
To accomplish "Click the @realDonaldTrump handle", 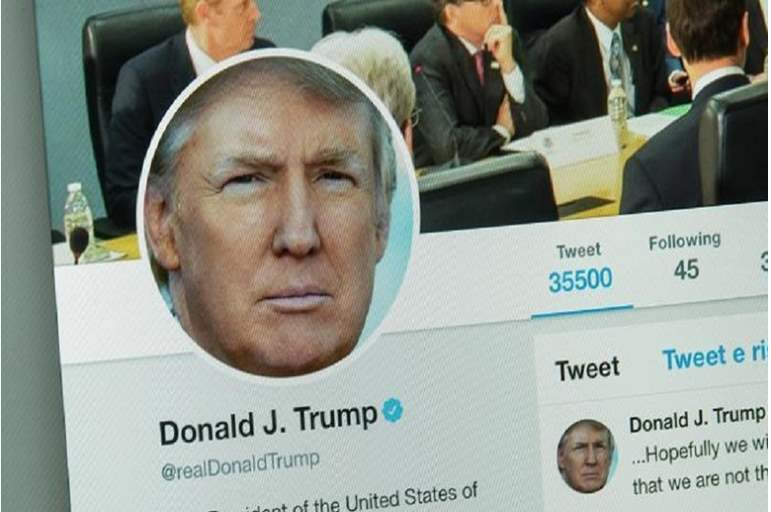I will click(240, 466).
